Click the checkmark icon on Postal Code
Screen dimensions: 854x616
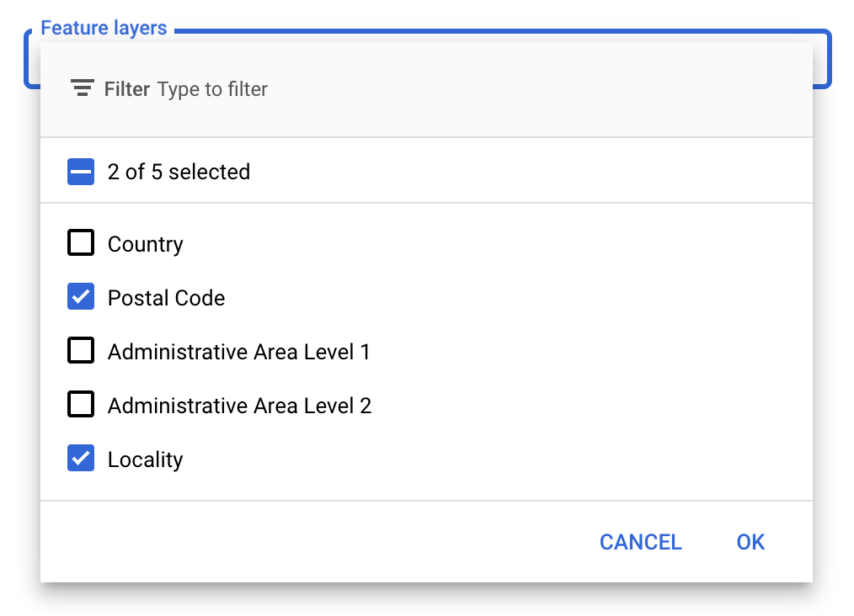point(80,296)
